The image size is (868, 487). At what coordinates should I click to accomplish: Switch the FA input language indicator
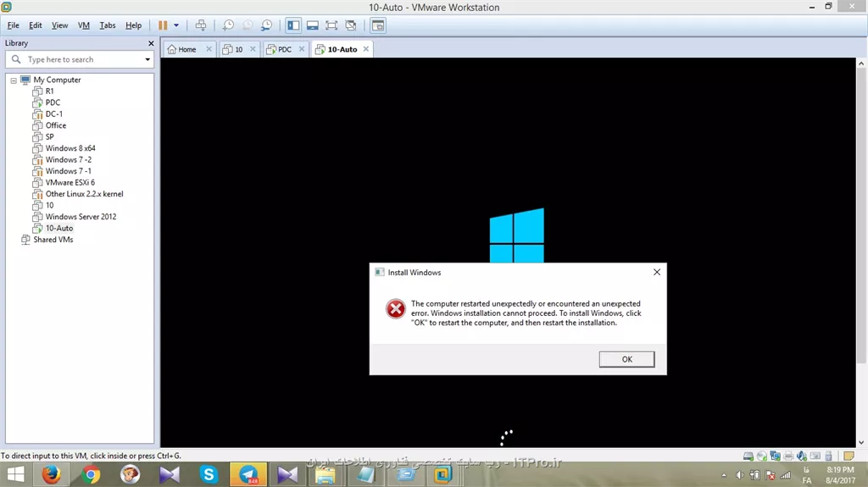pos(807,475)
